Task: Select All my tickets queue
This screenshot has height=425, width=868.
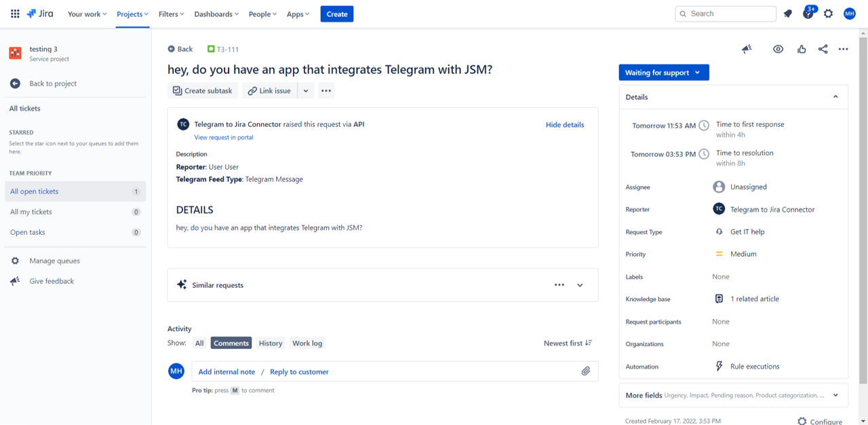Action: [75, 212]
